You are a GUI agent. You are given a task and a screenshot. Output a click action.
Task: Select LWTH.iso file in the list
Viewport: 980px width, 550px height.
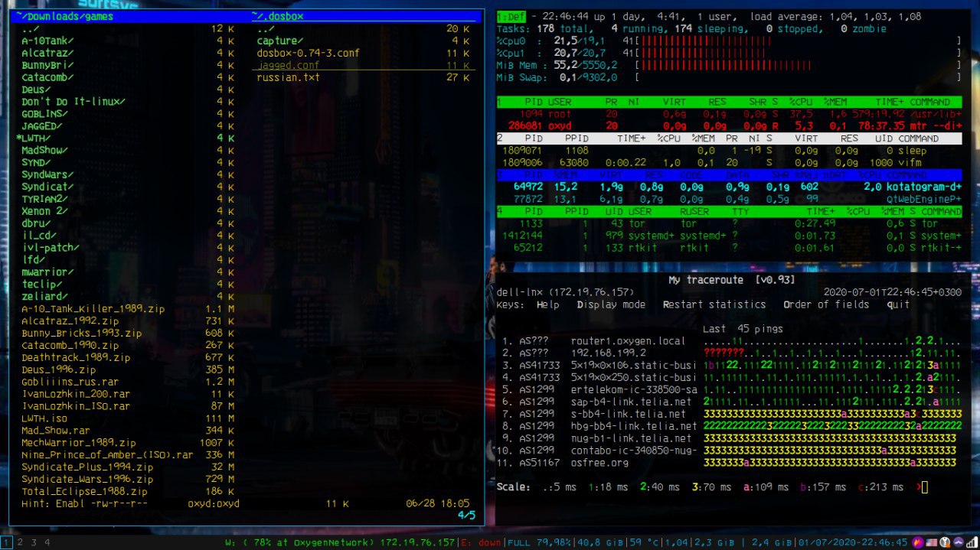(x=45, y=418)
